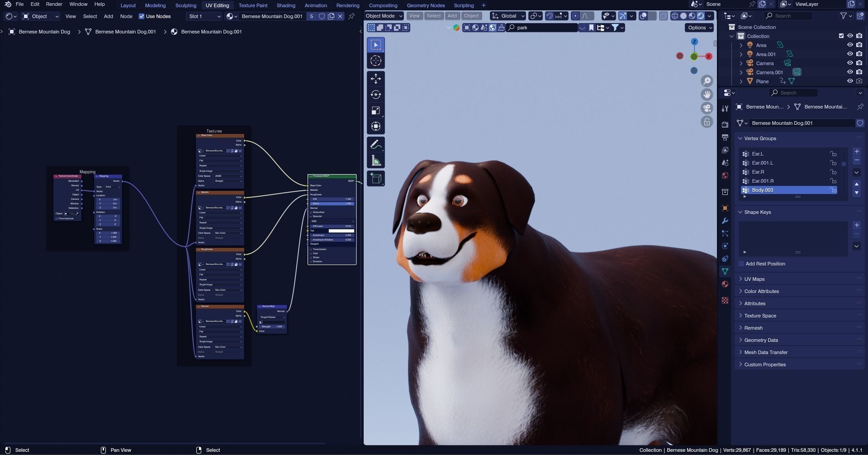This screenshot has height=455, width=868.
Task: Hide Area.001 in viewport
Action: point(850,54)
